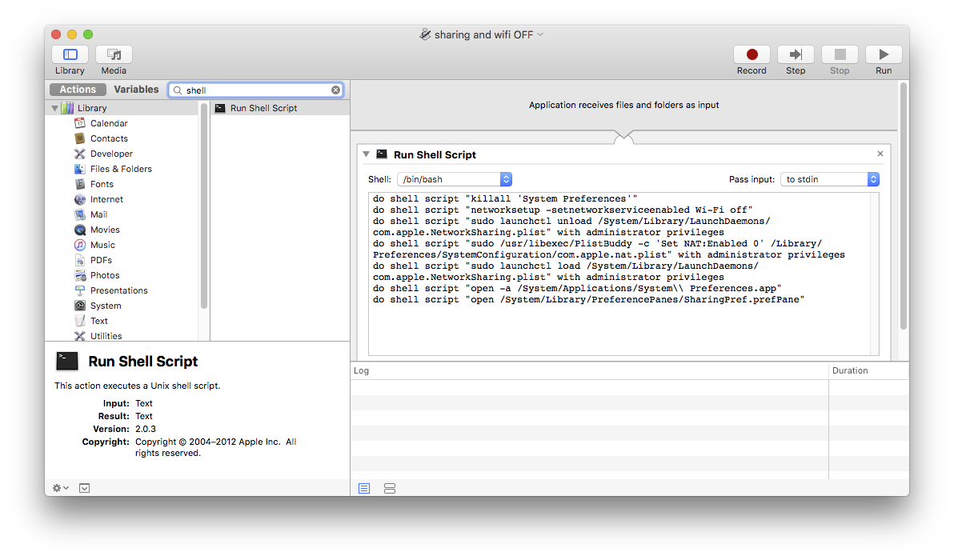
Task: Click the Library folder icon in tree
Action: point(67,108)
